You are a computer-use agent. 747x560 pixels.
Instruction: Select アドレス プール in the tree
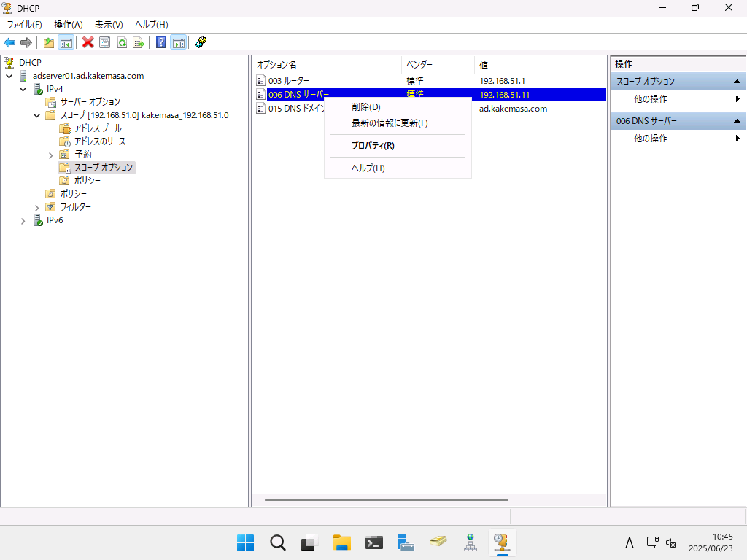click(98, 128)
